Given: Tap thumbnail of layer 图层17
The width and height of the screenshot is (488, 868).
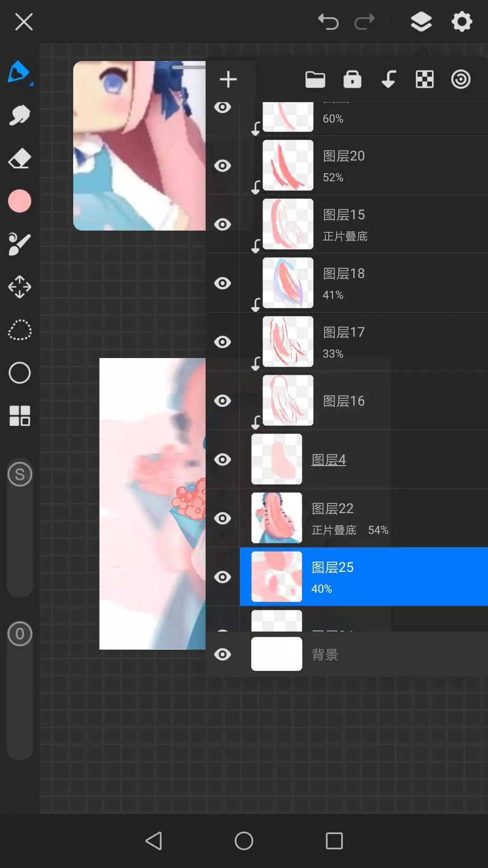Looking at the screenshot, I should (288, 342).
